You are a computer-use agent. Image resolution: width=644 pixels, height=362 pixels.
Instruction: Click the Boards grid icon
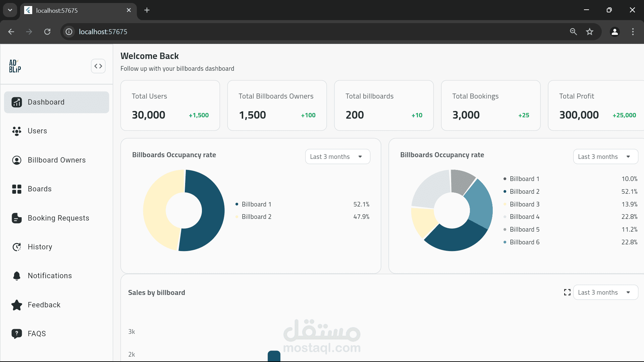[x=16, y=189]
